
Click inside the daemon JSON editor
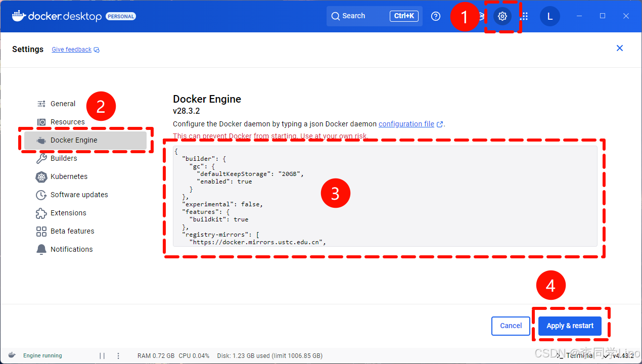385,196
